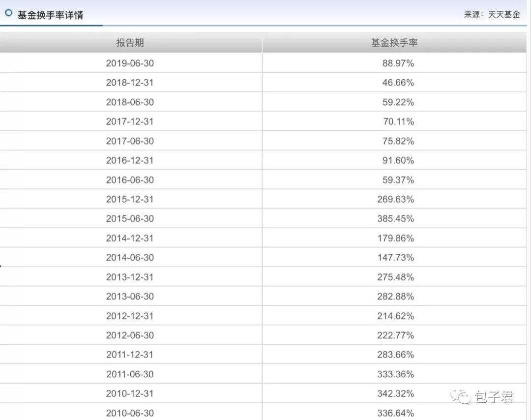Click the 385.45% peak turnover figure
This screenshot has width=531, height=420.
click(x=398, y=218)
